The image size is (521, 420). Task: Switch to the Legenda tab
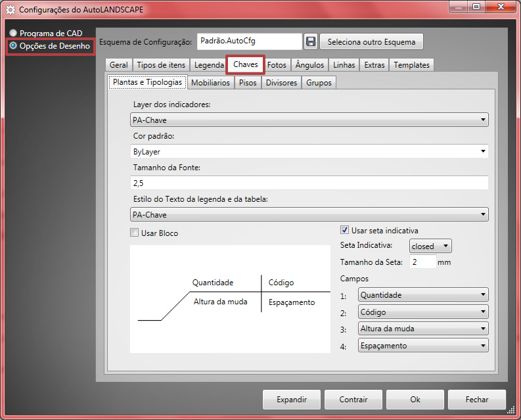(x=209, y=65)
